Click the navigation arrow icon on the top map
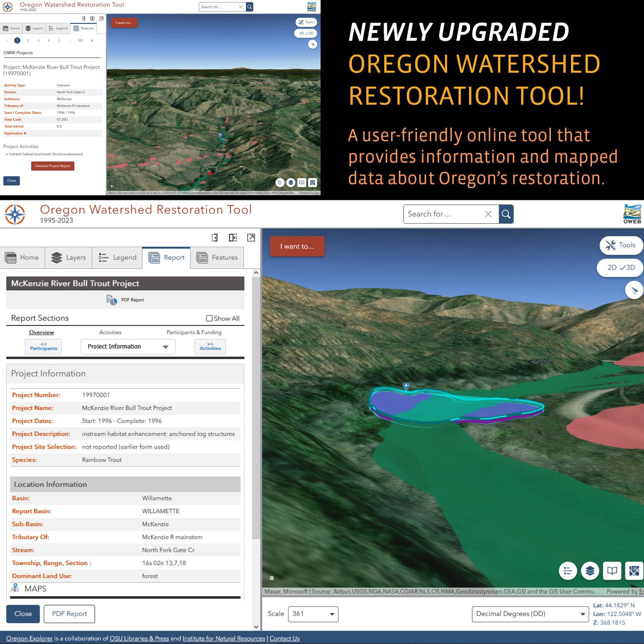This screenshot has height=644, width=644. coord(312,44)
